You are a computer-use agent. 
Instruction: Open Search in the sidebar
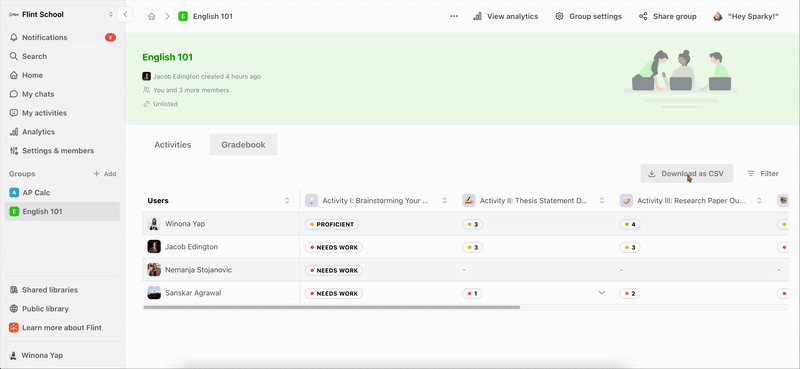tap(62, 56)
